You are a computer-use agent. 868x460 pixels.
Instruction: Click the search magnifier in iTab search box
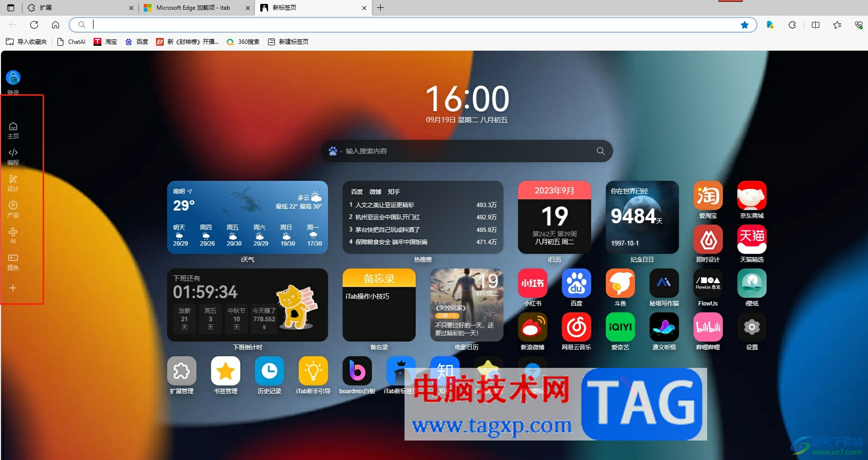coord(600,151)
